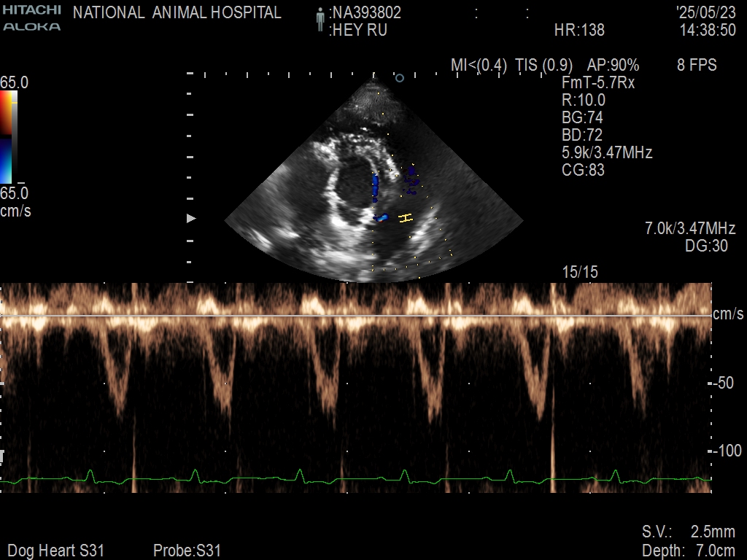Select the patient name HEY RU

pyautogui.click(x=360, y=31)
